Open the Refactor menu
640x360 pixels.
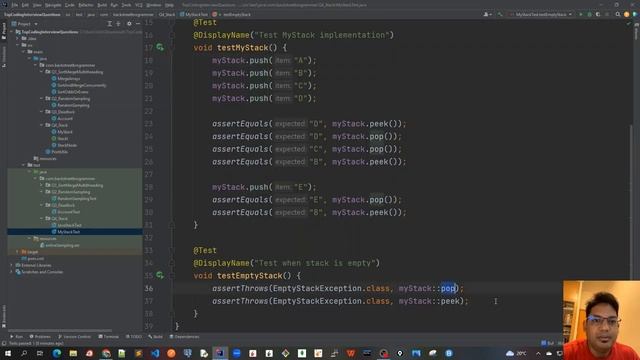86,5
